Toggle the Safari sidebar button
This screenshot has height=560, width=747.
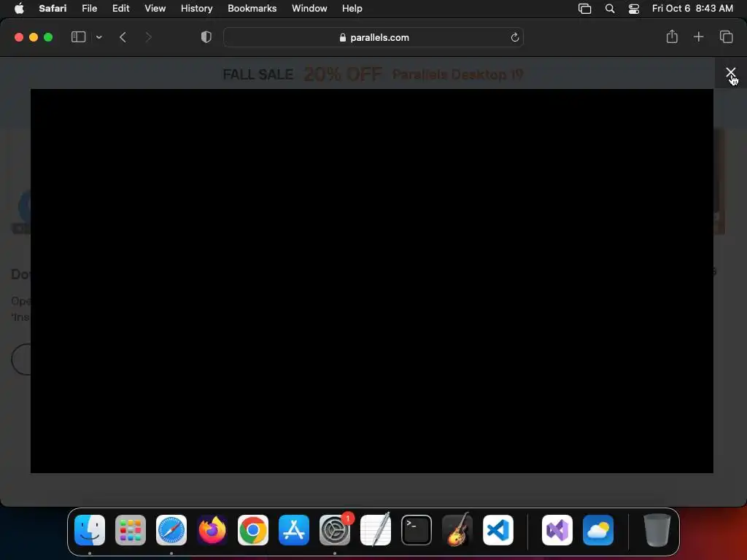pos(78,37)
